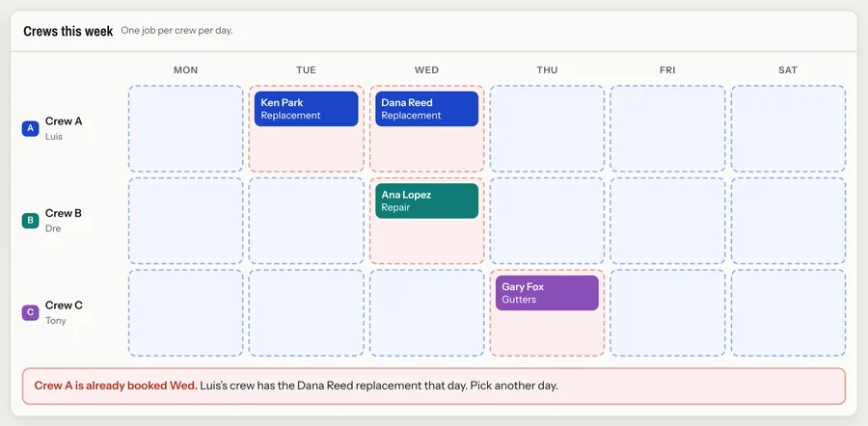Select Crew C's empty Friday slot
The image size is (868, 426).
[667, 312]
